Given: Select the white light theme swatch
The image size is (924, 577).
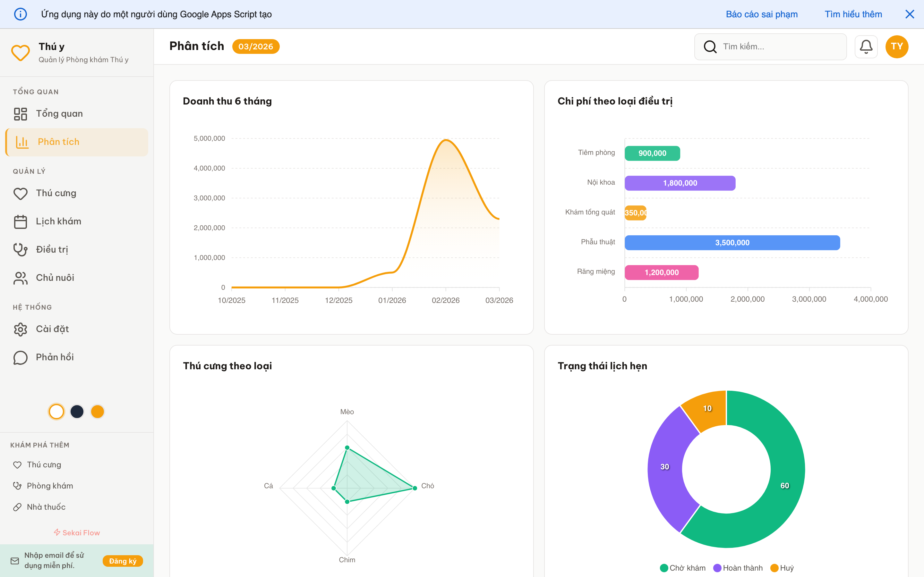Looking at the screenshot, I should 56,411.
